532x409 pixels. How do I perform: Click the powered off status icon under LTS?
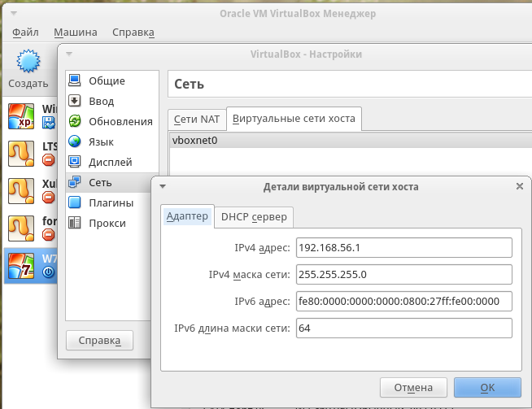[x=49, y=159]
